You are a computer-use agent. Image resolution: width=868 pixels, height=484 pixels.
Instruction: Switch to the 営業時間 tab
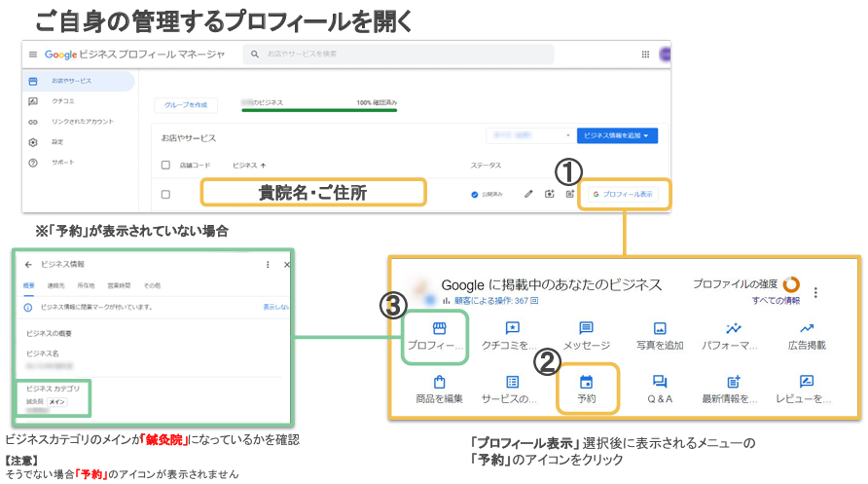pos(119,285)
